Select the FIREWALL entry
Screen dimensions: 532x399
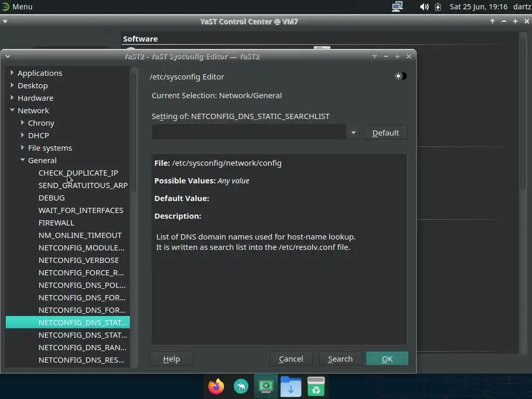(x=56, y=223)
